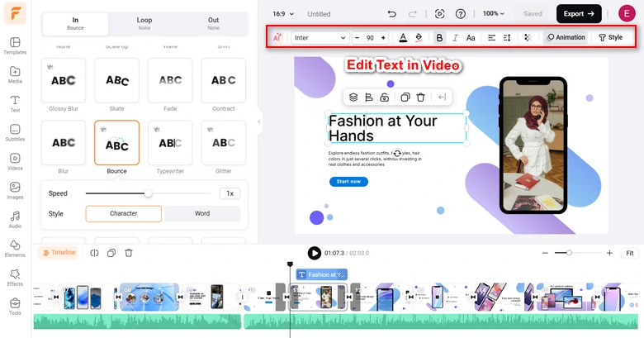Open the 100% zoom dropdown
Screen dimensions: 644x338
click(495, 14)
